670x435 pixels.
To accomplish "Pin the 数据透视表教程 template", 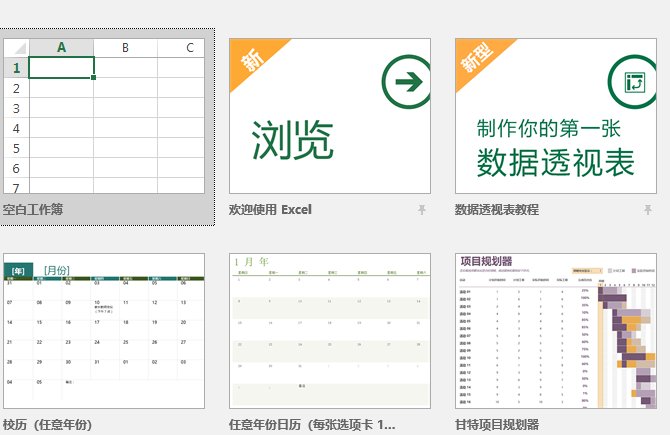I will 647,209.
